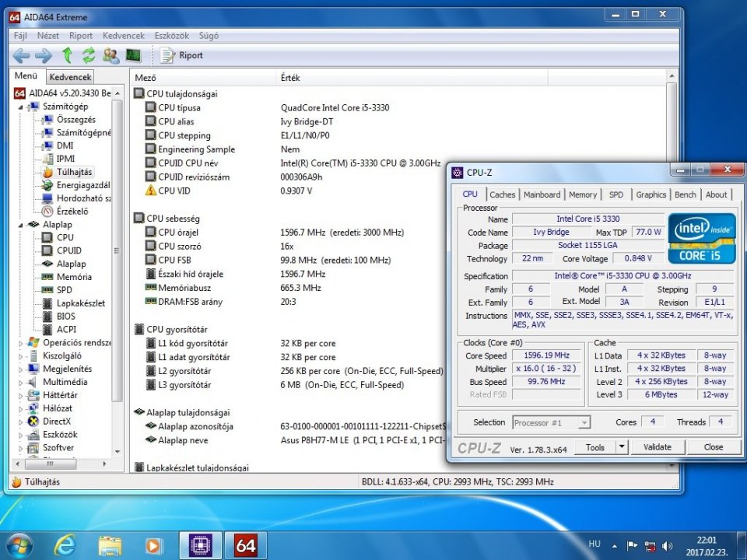
Task: Collapse the Számítógép tree node
Action: (21, 107)
